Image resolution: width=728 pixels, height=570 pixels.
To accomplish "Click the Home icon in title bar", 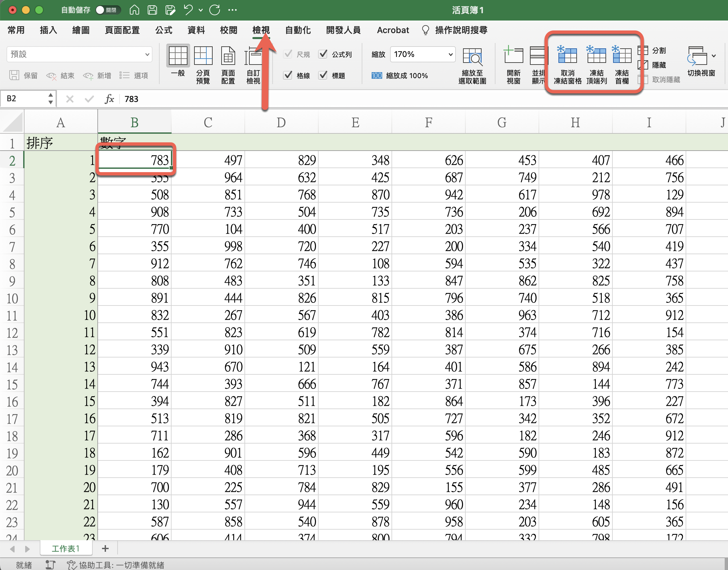I will 134,10.
